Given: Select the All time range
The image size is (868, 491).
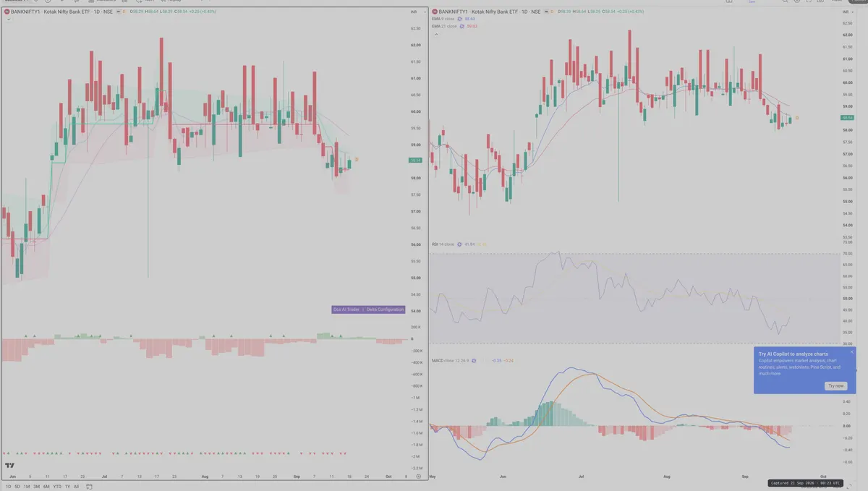Looking at the screenshot, I should [76, 487].
